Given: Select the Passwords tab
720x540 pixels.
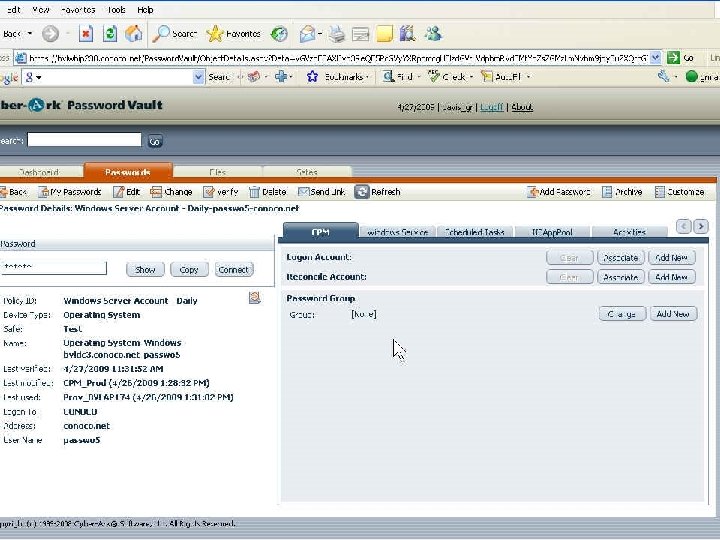Looking at the screenshot, I should click(128, 172).
